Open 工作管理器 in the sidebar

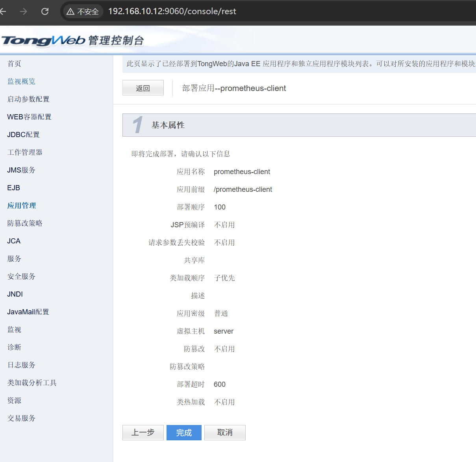tap(25, 152)
